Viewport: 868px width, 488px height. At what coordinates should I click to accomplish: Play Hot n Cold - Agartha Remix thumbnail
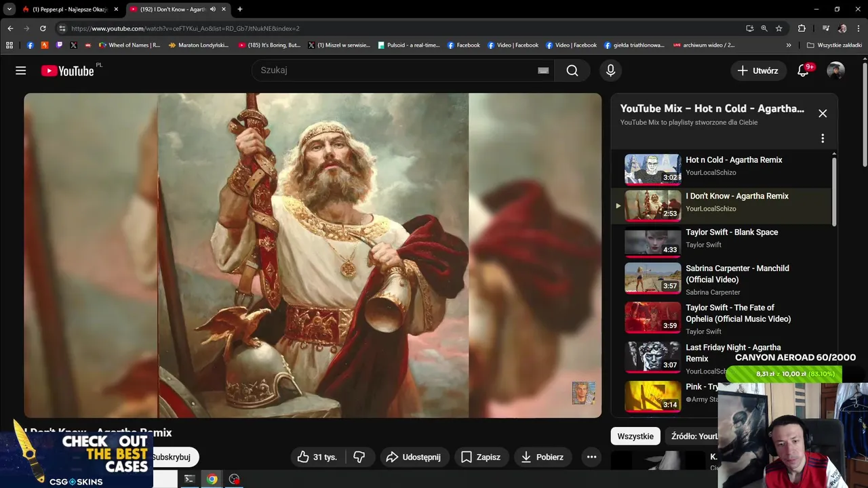click(652, 169)
